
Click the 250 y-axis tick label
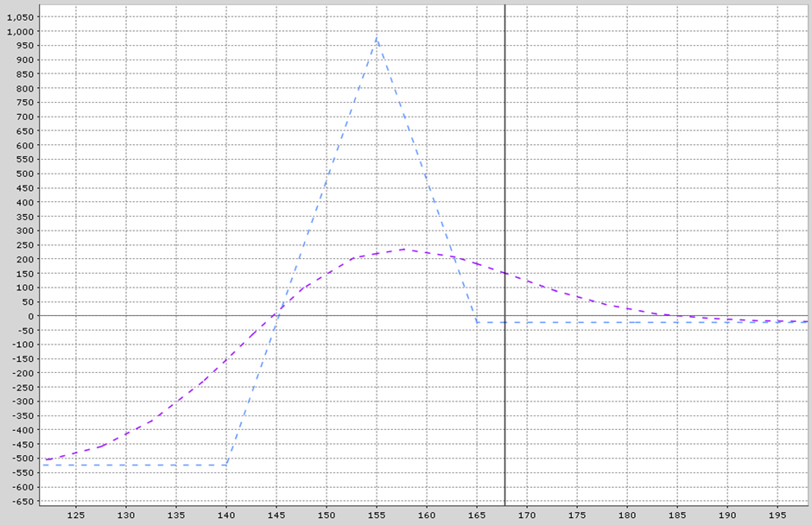click(25, 245)
